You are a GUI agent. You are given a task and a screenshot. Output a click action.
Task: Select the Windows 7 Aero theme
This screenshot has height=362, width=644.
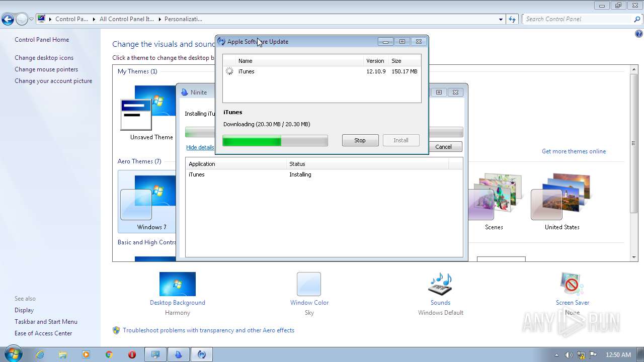147,201
